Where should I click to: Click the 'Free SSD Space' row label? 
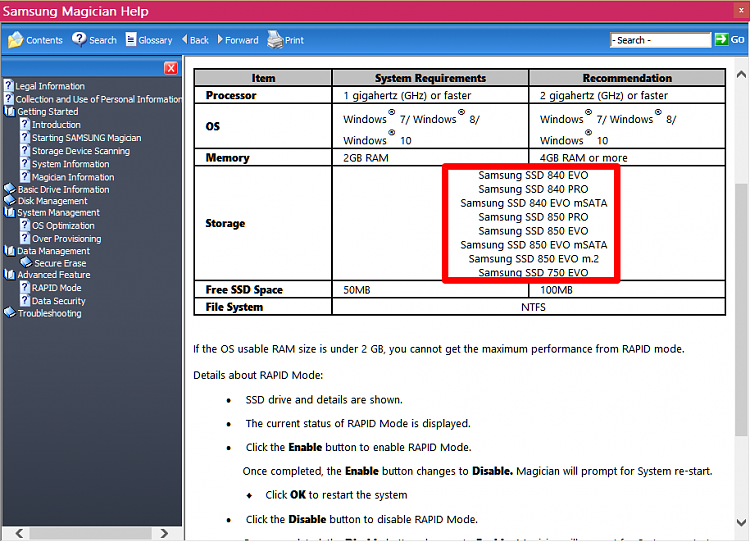[x=244, y=290]
